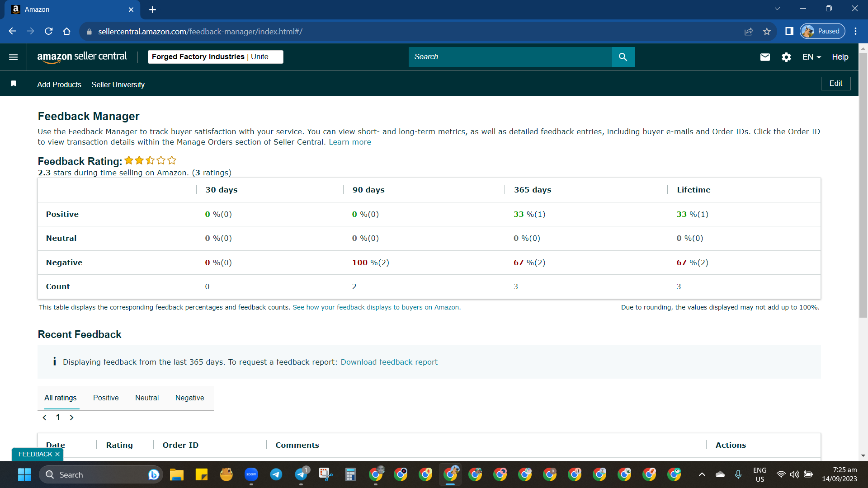Viewport: 868px width, 488px height.
Task: Click the Download feedback report link
Action: click(x=389, y=362)
